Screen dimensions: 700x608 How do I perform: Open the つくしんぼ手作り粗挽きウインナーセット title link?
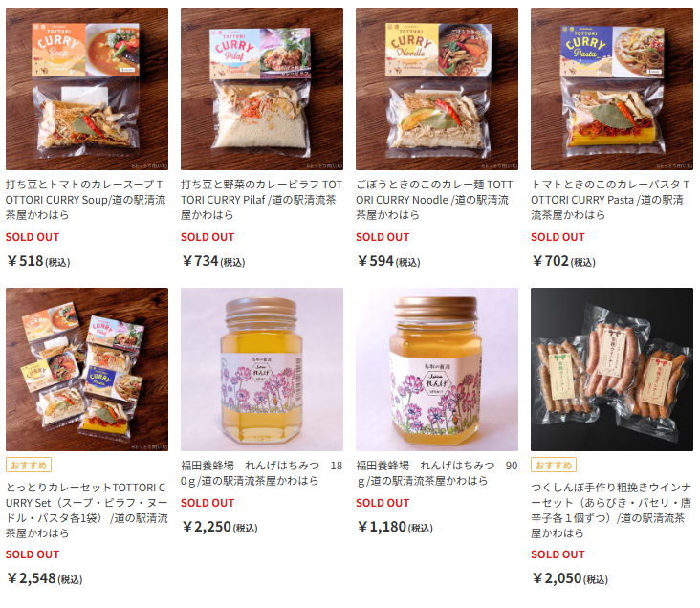611,510
